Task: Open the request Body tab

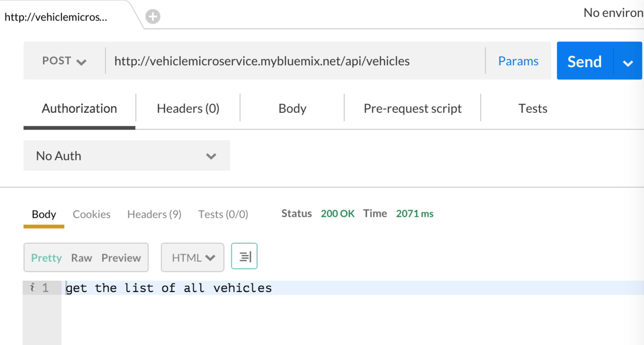Action: click(292, 109)
